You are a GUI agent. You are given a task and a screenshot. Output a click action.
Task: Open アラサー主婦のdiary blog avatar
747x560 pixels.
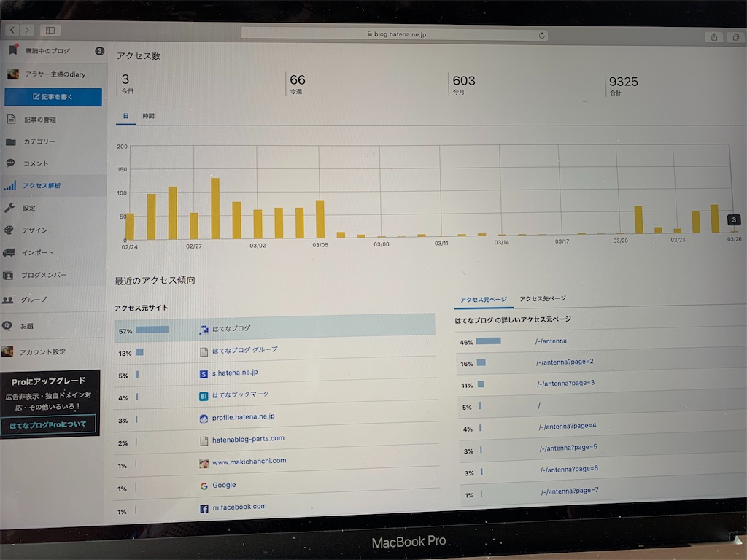pos(13,74)
